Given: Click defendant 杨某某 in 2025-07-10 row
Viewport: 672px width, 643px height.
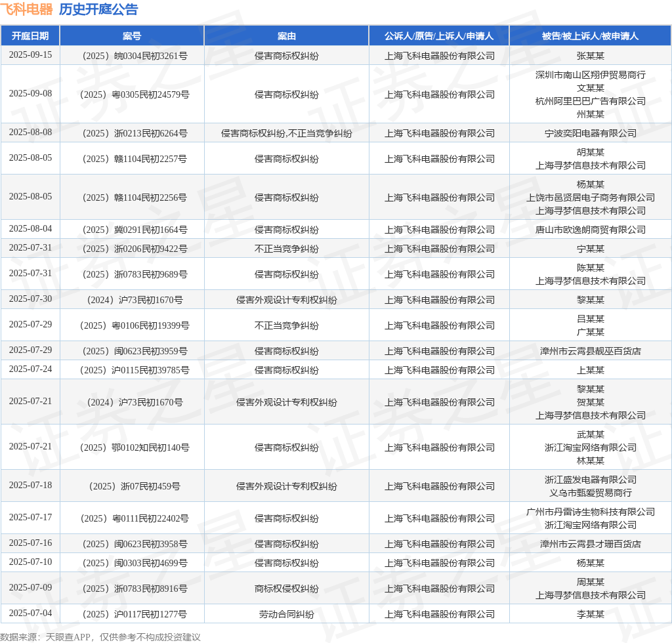Looking at the screenshot, I should click(x=590, y=563).
